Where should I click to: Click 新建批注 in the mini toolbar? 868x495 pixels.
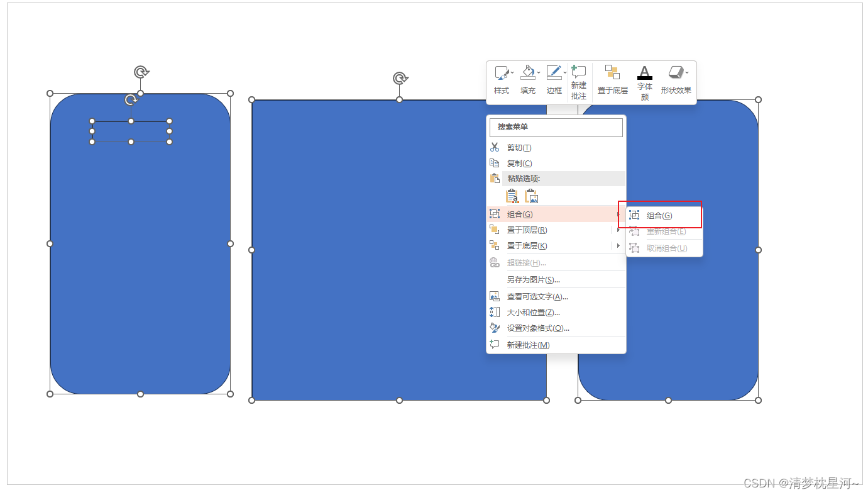click(x=579, y=83)
